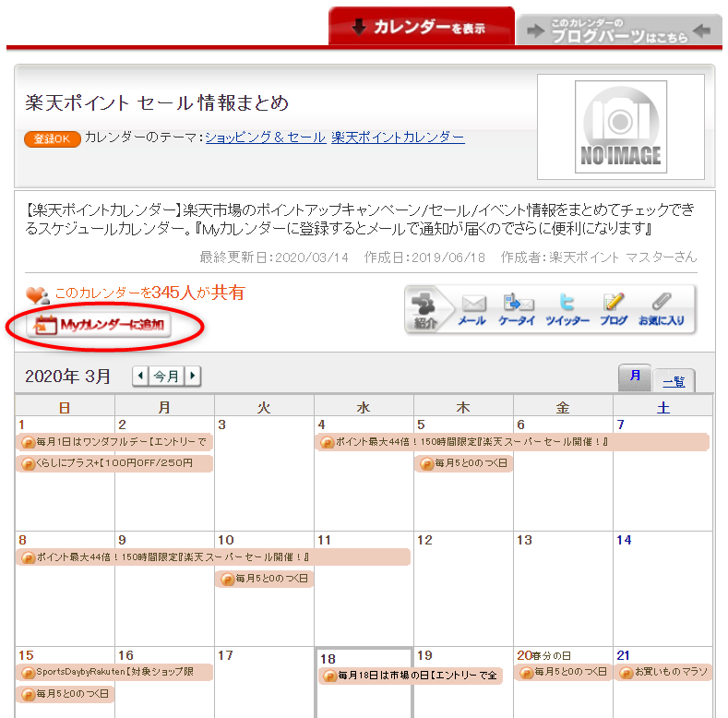
Task: Open the 毎月18日は市場の日 event
Action: click(x=411, y=676)
